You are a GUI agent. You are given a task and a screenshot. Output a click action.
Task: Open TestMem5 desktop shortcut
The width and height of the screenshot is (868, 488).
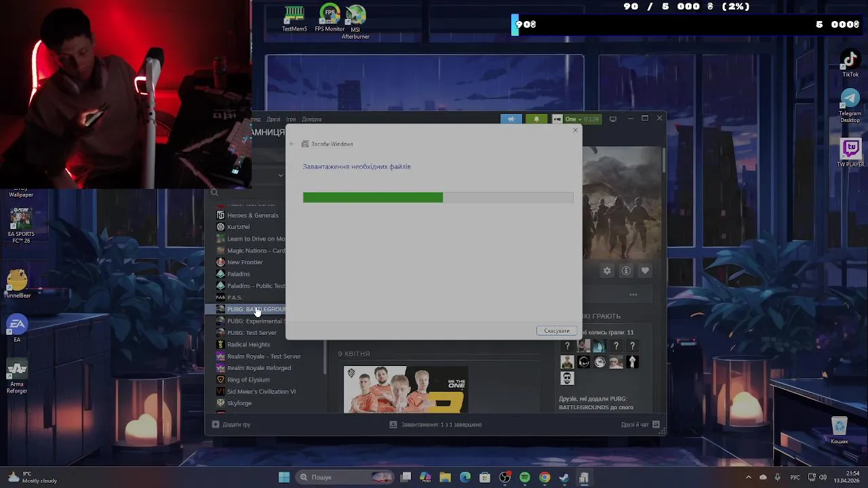coord(294,19)
